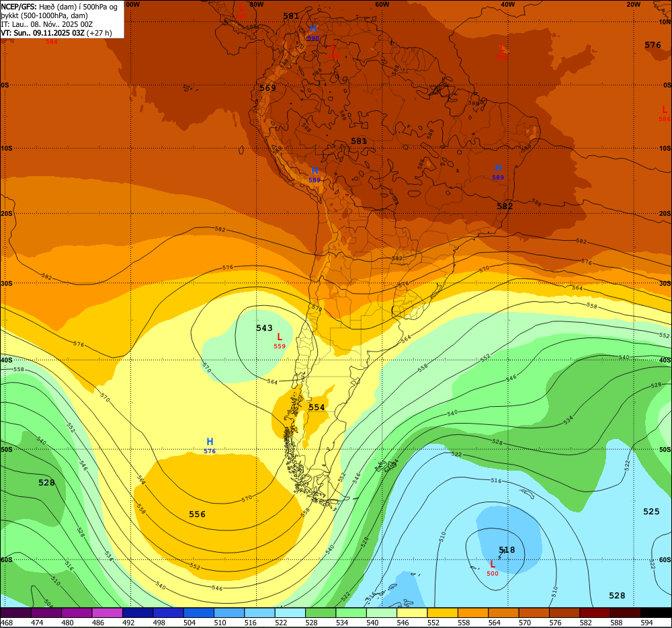
Task: Click the blue H marker labeled 590
Action: point(313,29)
